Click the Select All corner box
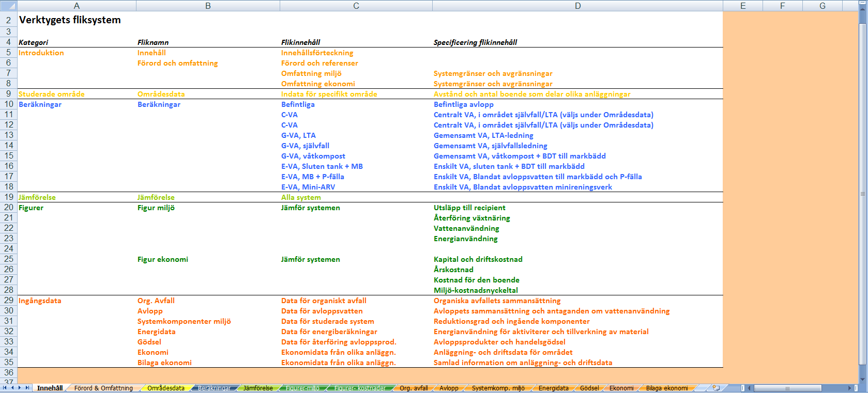Viewport: 868px width, 393px height. coord(8,6)
